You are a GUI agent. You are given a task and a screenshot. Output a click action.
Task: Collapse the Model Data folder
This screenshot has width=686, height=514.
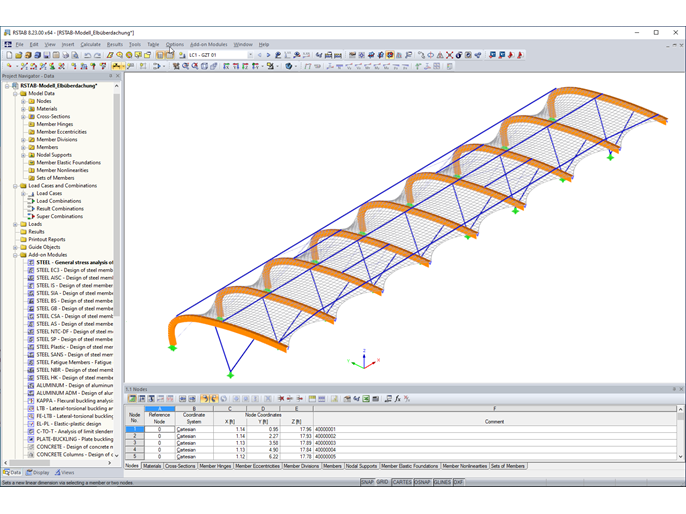tap(15, 94)
